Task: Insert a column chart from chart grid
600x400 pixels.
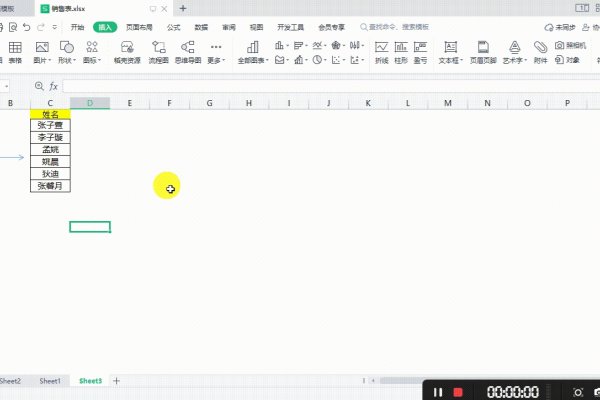Action: click(x=281, y=46)
